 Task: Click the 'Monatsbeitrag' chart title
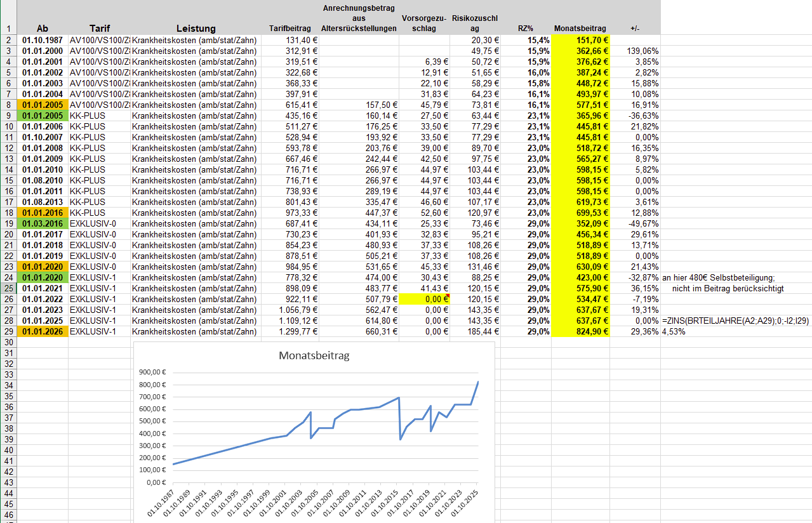pyautogui.click(x=314, y=355)
